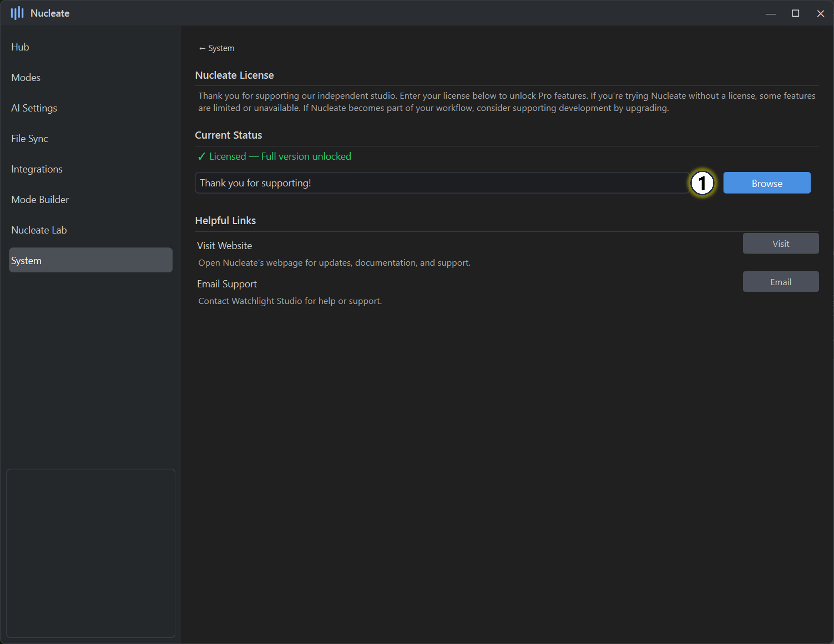Close the Nucleate window
The height and width of the screenshot is (644, 834).
820,14
